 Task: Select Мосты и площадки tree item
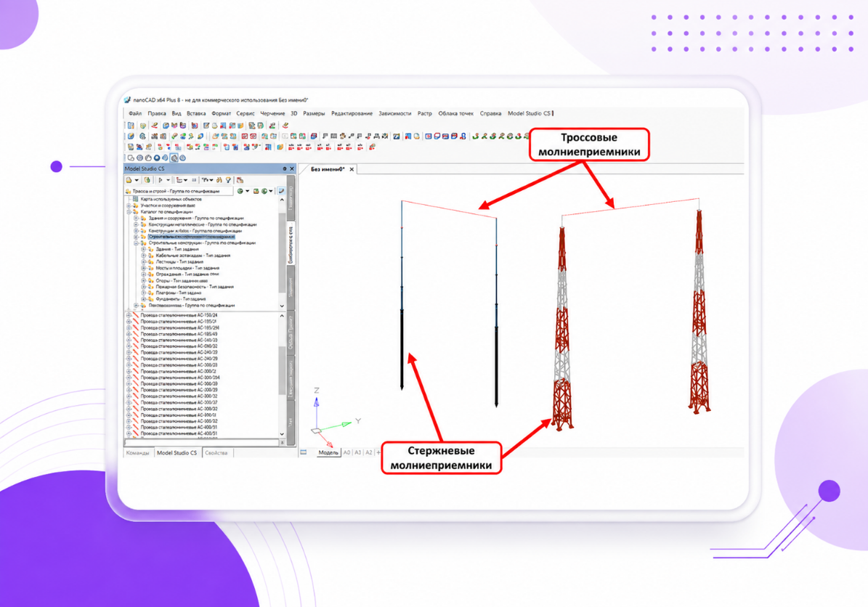(187, 268)
